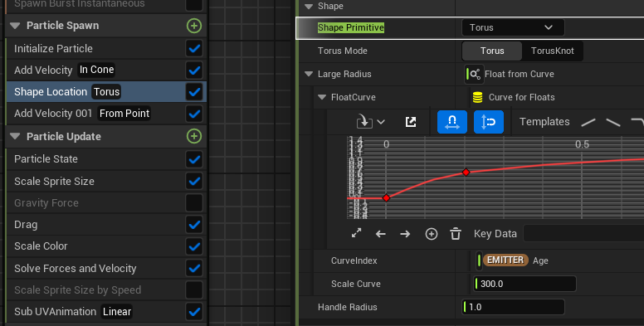Disable the Initialize Particle module

pos(194,48)
